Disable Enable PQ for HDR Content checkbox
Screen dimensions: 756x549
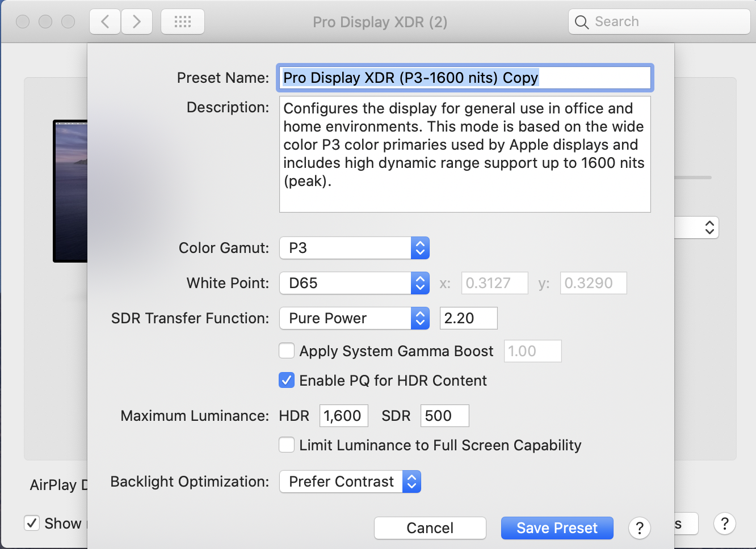click(x=287, y=381)
